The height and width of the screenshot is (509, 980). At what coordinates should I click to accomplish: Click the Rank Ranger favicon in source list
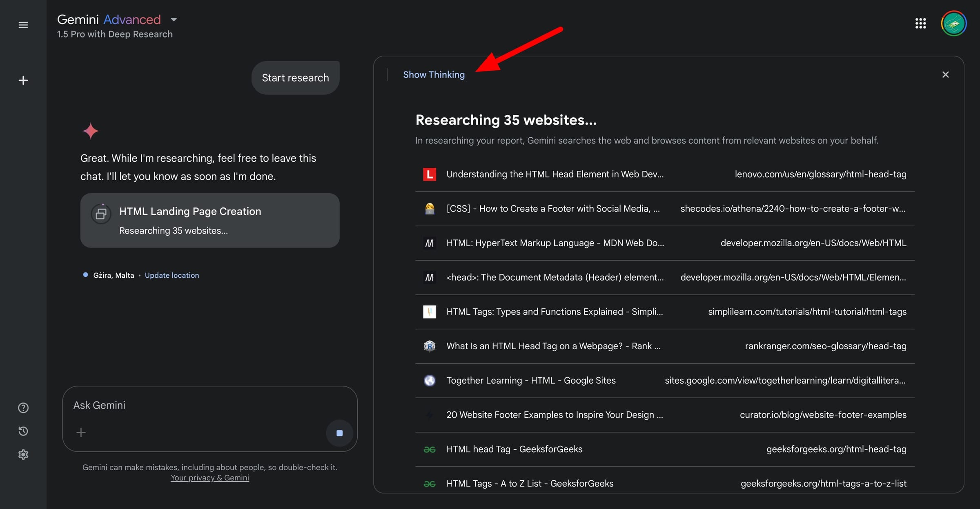pyautogui.click(x=430, y=346)
